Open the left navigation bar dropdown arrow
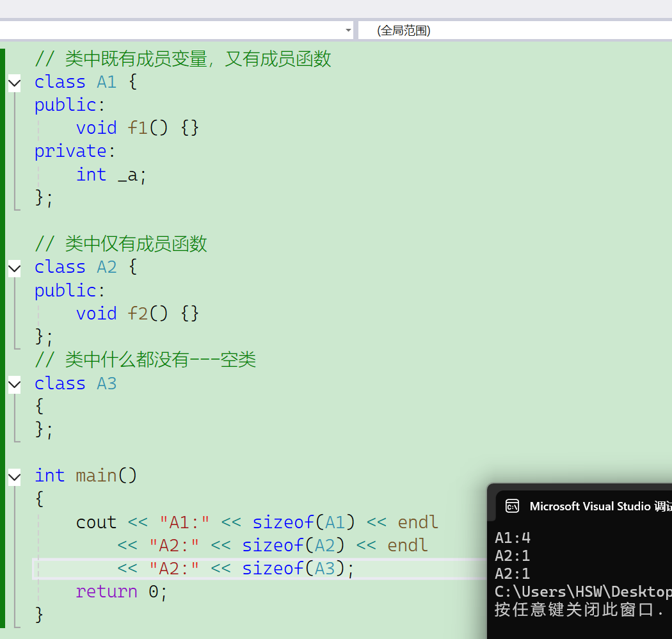 [x=348, y=31]
